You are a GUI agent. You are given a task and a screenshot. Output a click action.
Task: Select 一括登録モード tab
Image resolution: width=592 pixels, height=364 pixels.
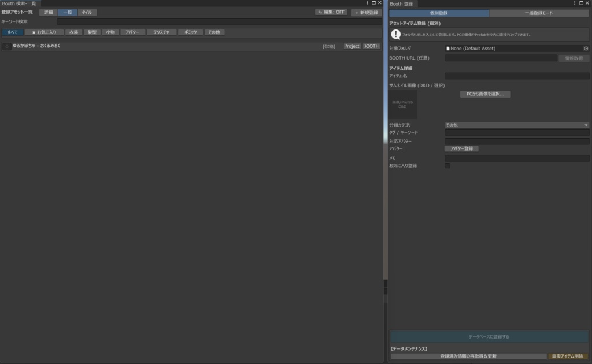point(539,13)
